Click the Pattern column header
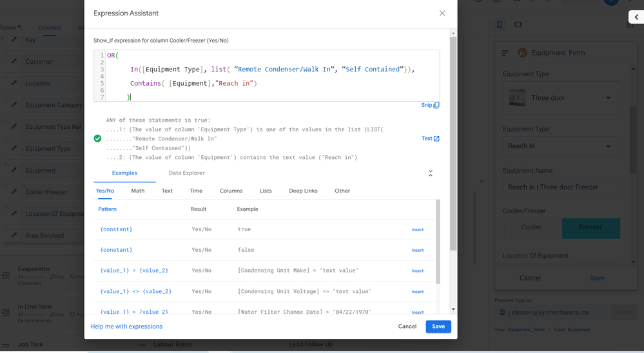 [107, 209]
